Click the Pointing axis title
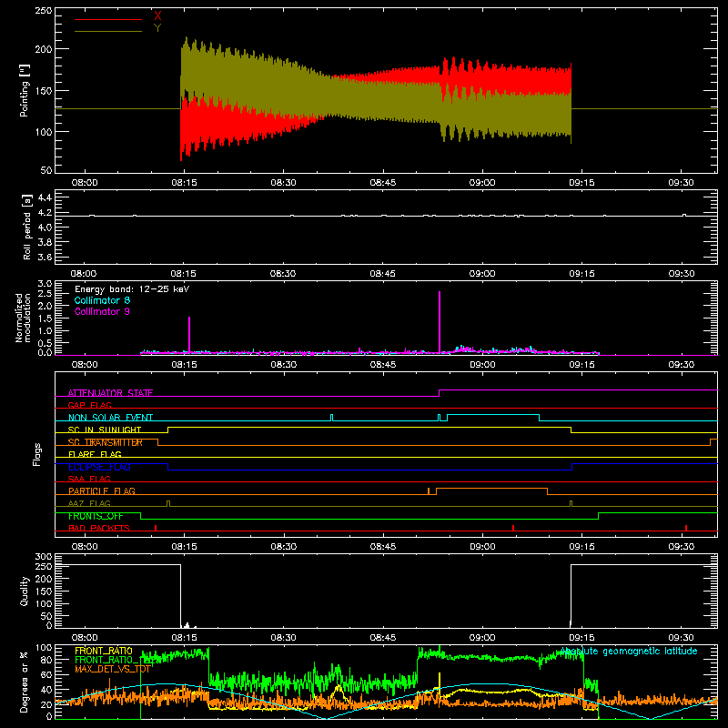The width and height of the screenshot is (728, 728). click(25, 90)
